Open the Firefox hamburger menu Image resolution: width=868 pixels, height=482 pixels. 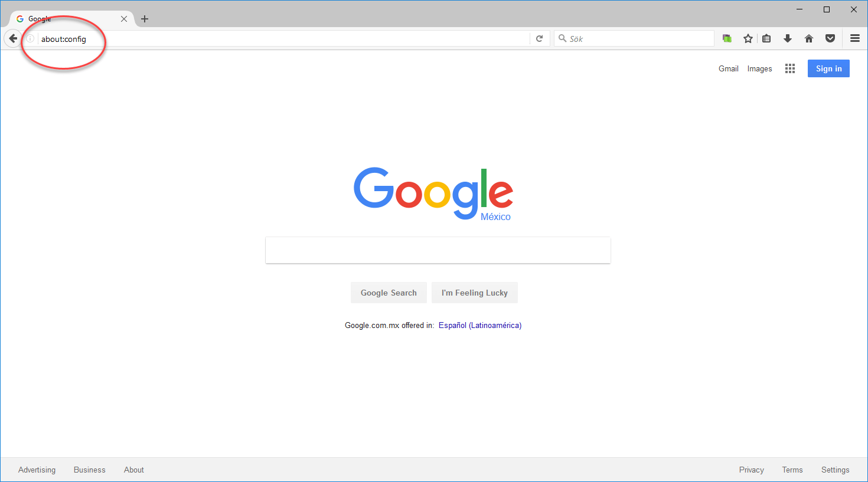(855, 38)
